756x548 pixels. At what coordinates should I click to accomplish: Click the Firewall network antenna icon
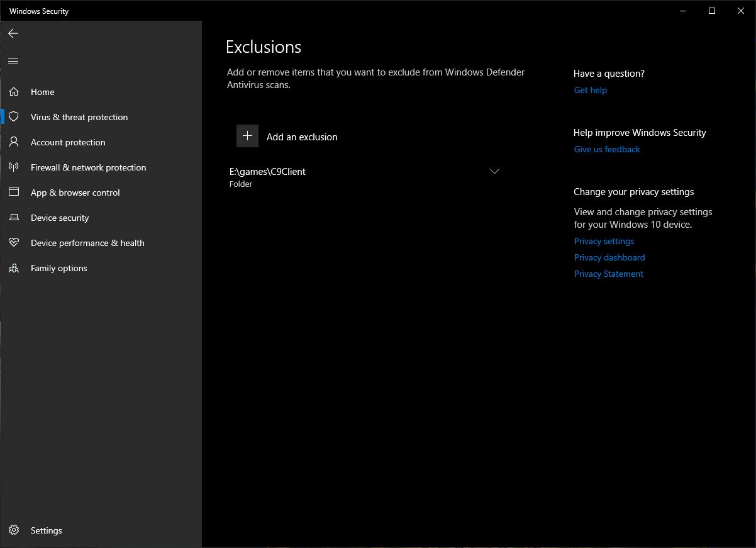(14, 167)
